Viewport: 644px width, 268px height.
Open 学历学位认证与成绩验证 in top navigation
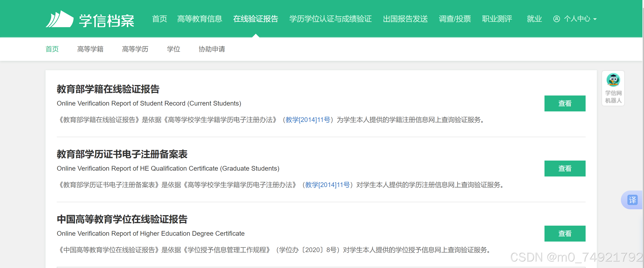(x=330, y=19)
